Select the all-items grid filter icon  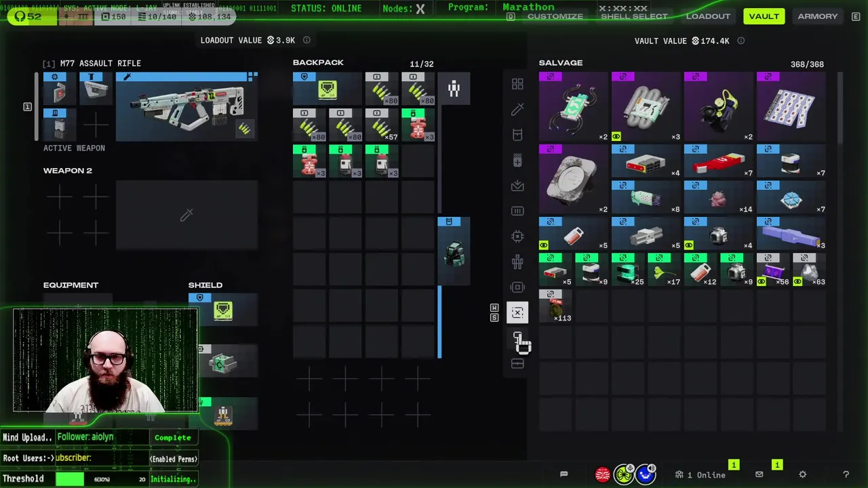pyautogui.click(x=517, y=84)
